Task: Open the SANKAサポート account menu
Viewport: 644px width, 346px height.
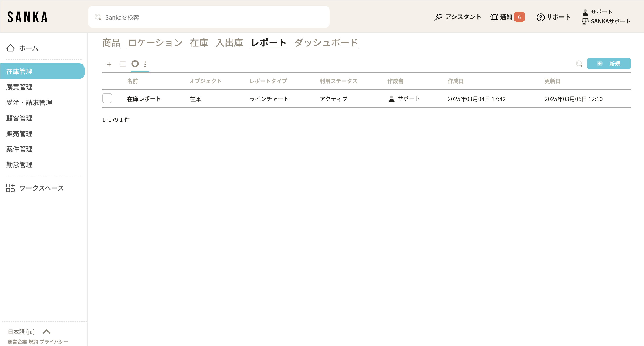Action: coord(610,21)
